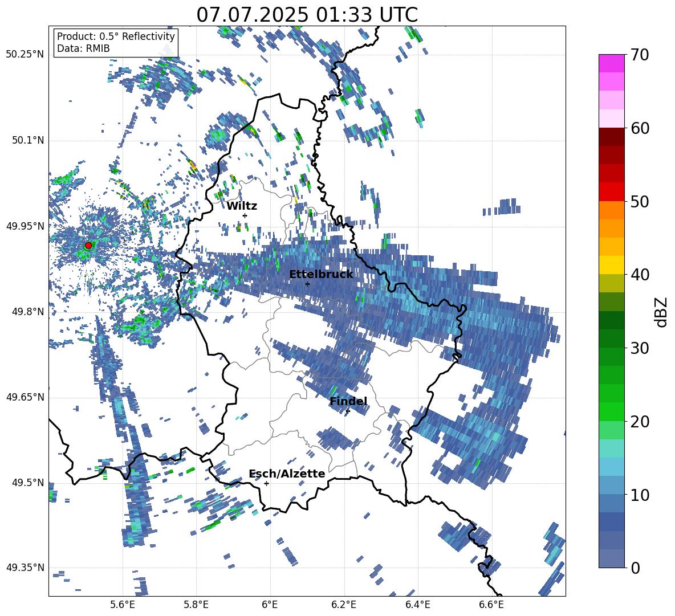Screen dimensions: 675x616
Task: Click the cross marker below Esch/Alzette
Action: [x=266, y=483]
